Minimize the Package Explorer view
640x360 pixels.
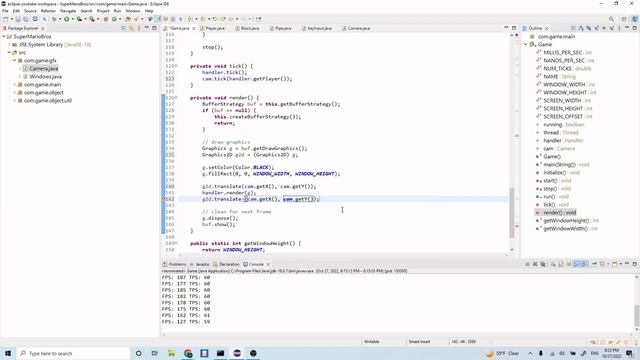pos(147,28)
